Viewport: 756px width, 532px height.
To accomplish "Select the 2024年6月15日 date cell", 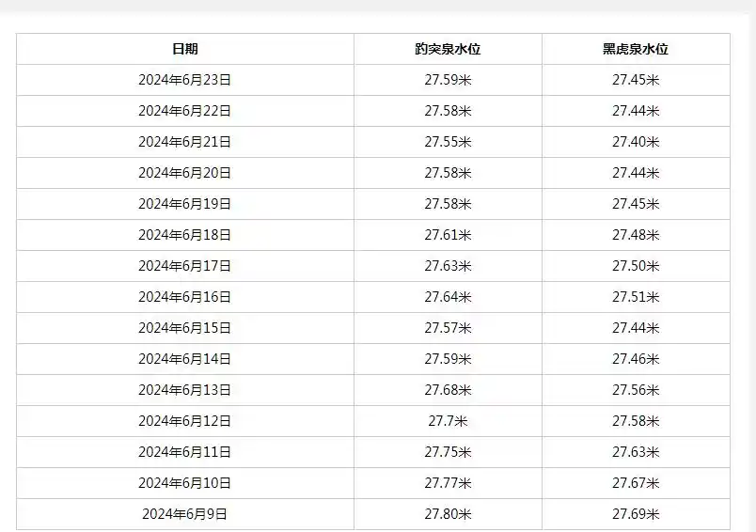I will [185, 328].
